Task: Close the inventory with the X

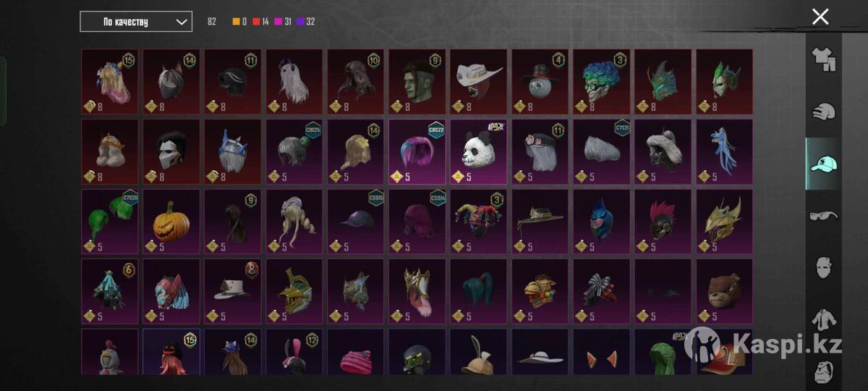Action: (820, 17)
